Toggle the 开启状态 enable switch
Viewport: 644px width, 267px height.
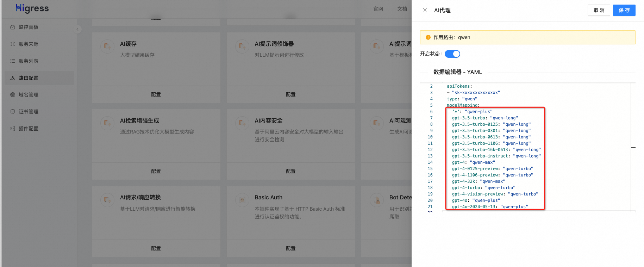coord(452,54)
